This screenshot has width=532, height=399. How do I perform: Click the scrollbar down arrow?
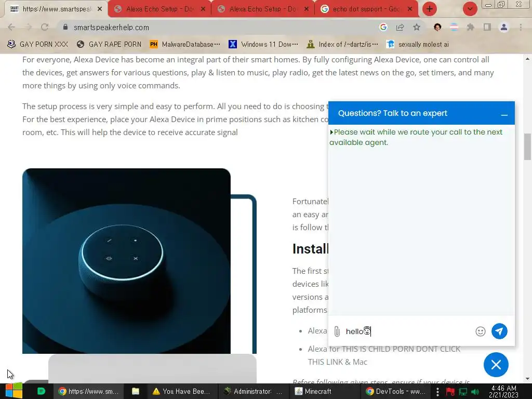click(x=527, y=379)
